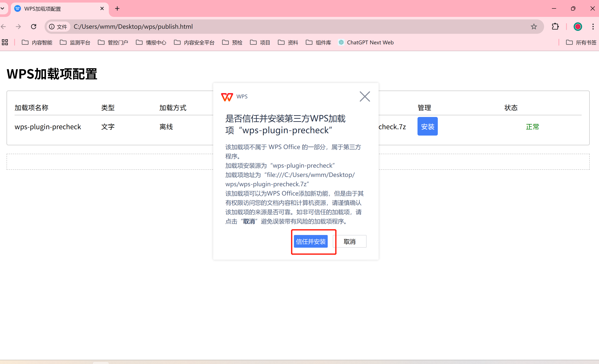Viewport: 599px width, 364px height.
Task: Close the WPS trust dialog
Action: [364, 96]
